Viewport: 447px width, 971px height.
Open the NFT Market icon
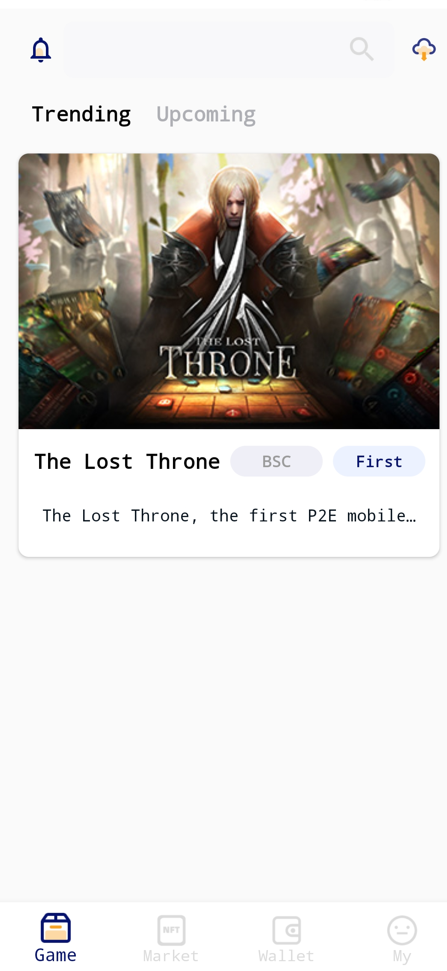click(x=171, y=930)
